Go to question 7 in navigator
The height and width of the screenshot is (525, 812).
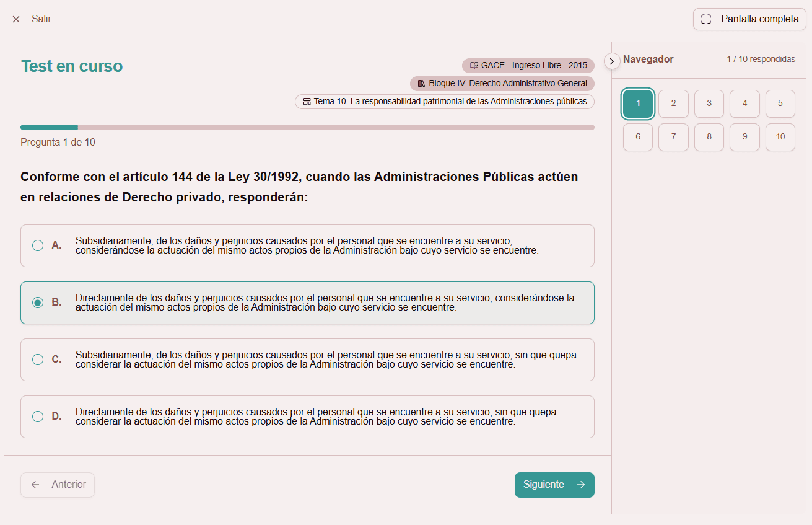tap(673, 137)
